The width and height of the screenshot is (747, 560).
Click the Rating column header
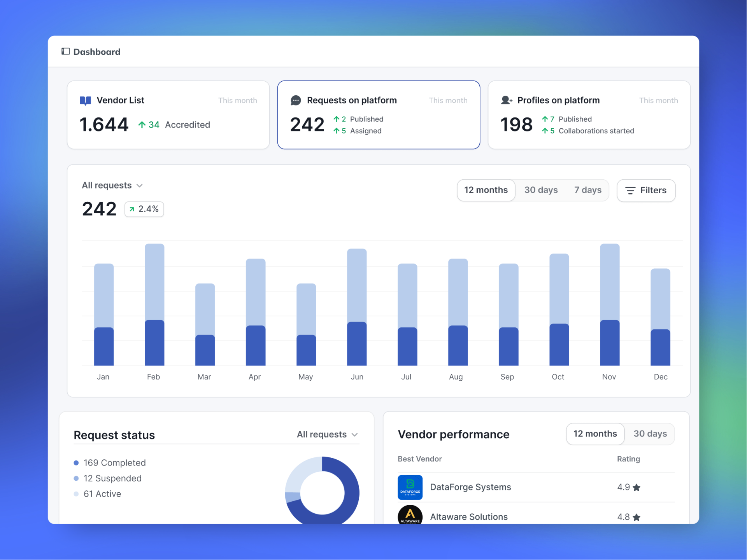point(628,459)
